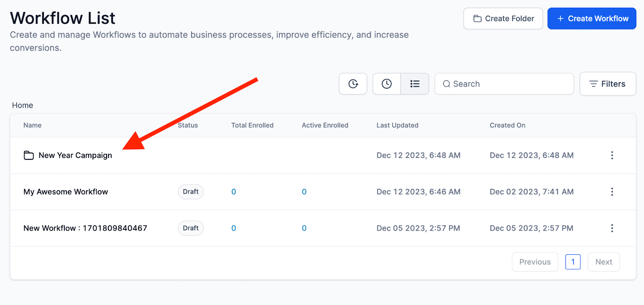Open three-dot menu for New Workflow row
The width and height of the screenshot is (644, 305).
pos(612,228)
